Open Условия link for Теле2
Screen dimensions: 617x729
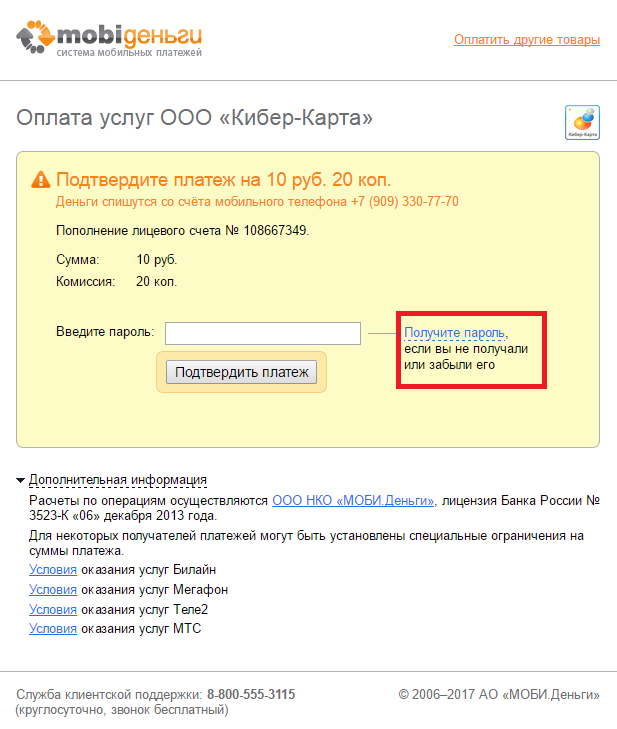click(x=53, y=610)
